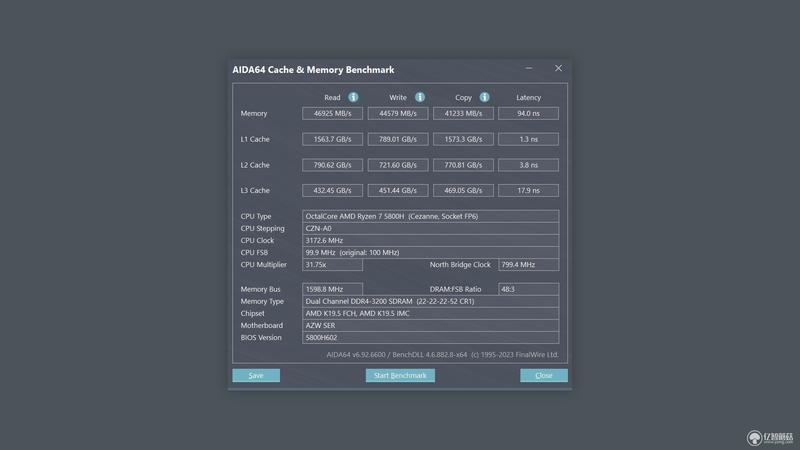Viewport: 800px width, 450px height.
Task: Click the Copy info icon
Action: [484, 97]
